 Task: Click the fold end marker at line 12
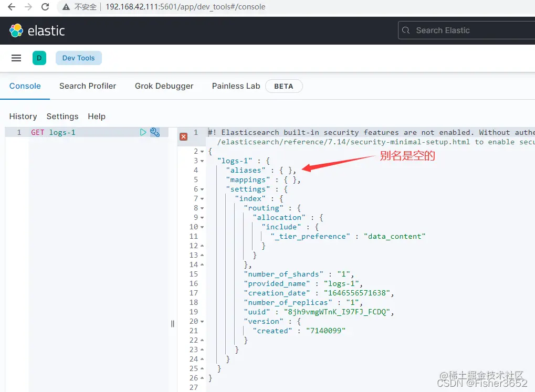[x=202, y=246]
